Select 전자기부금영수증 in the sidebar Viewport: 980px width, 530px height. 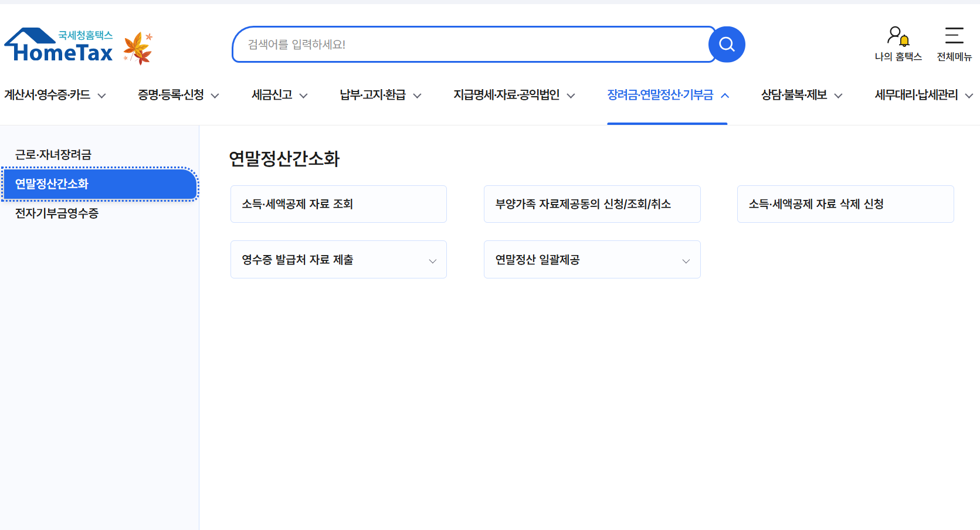click(x=56, y=213)
